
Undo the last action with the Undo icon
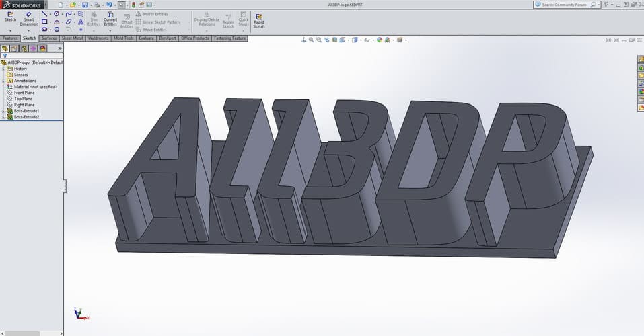click(x=109, y=5)
